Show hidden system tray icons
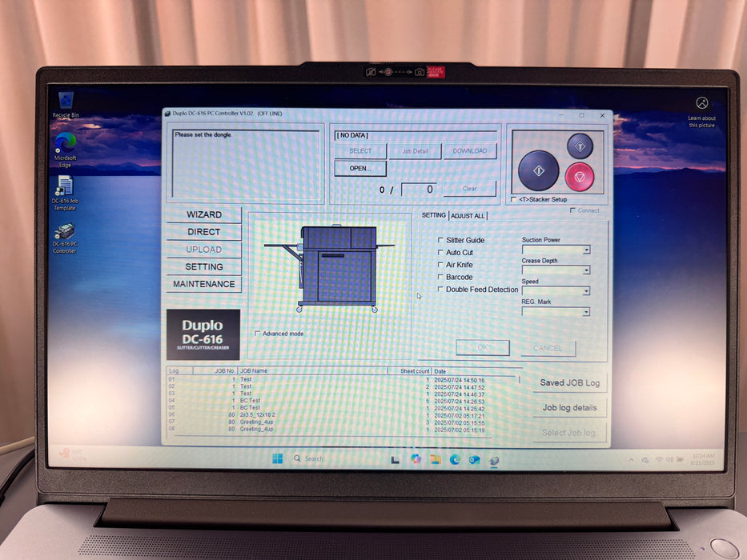747x560 pixels. point(631,459)
